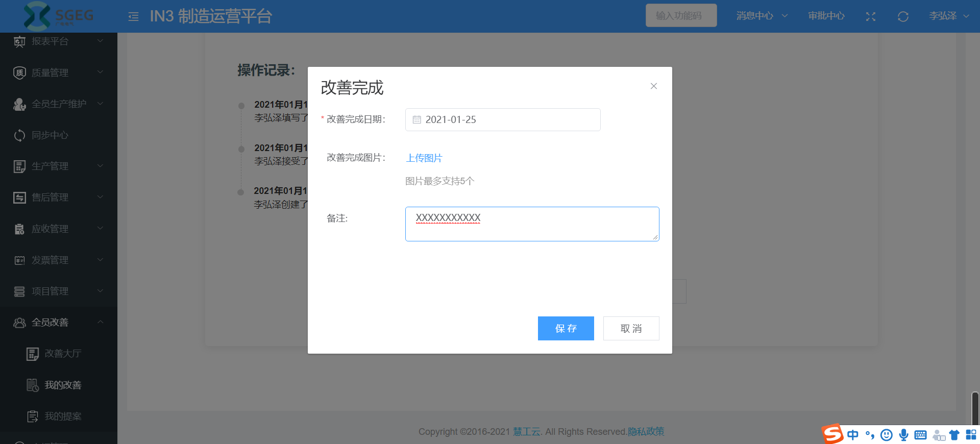
Task: Open the 李弘泽 user dropdown
Action: [x=948, y=16]
